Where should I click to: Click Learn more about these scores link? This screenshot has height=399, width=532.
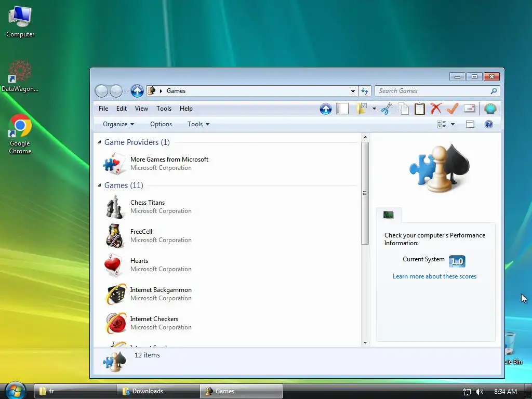point(435,276)
